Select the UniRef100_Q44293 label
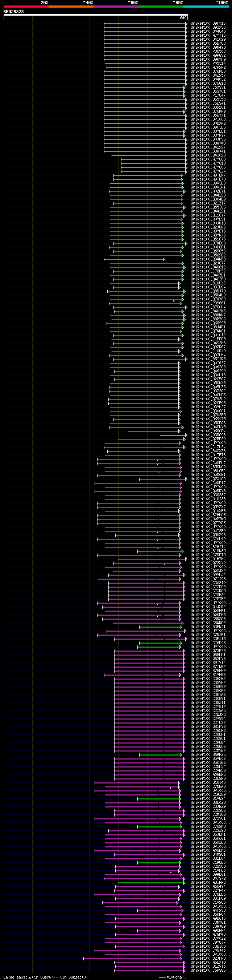 click(208, 195)
